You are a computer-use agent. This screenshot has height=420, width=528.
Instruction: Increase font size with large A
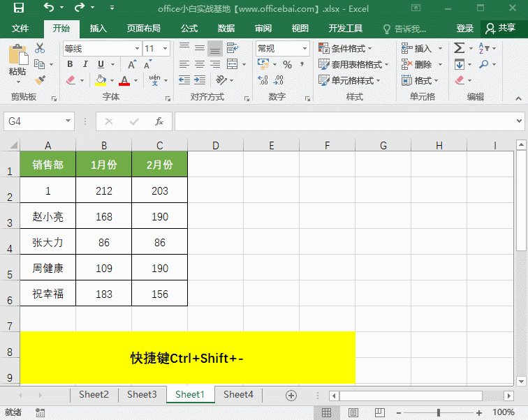pyautogui.click(x=132, y=64)
